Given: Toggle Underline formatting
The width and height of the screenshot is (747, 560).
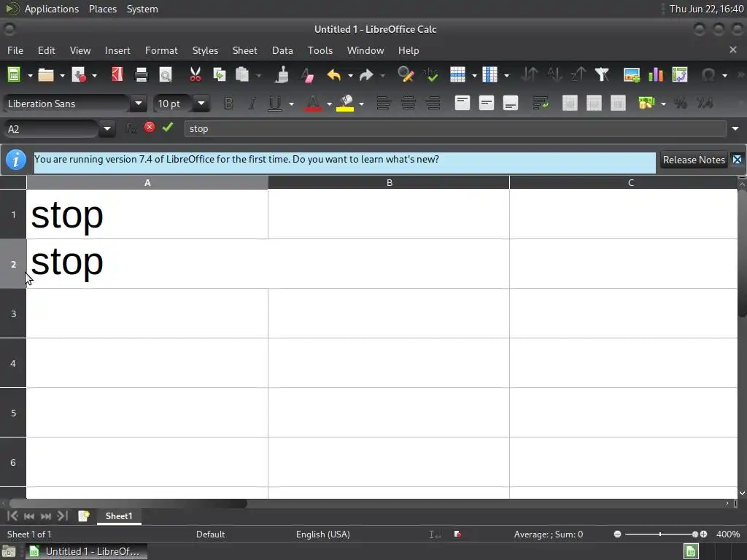Looking at the screenshot, I should tap(275, 104).
